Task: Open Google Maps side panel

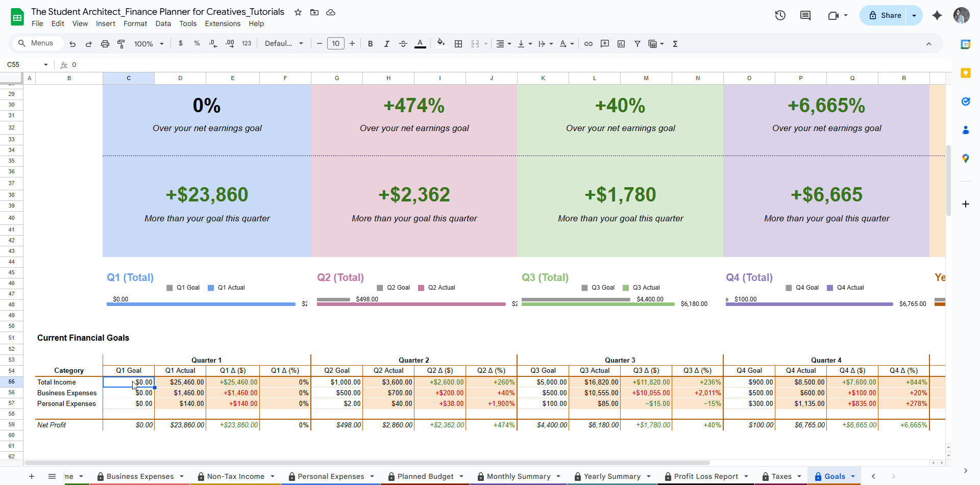Action: (x=965, y=159)
